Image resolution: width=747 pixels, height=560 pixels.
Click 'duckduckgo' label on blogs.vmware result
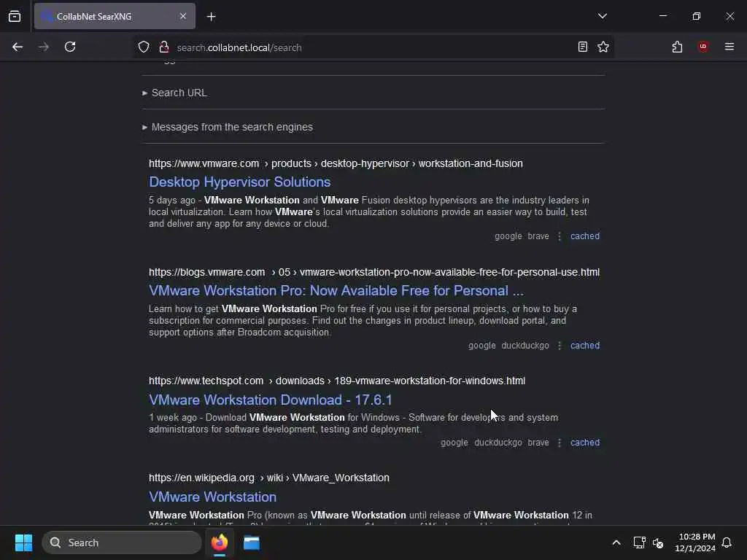click(525, 345)
